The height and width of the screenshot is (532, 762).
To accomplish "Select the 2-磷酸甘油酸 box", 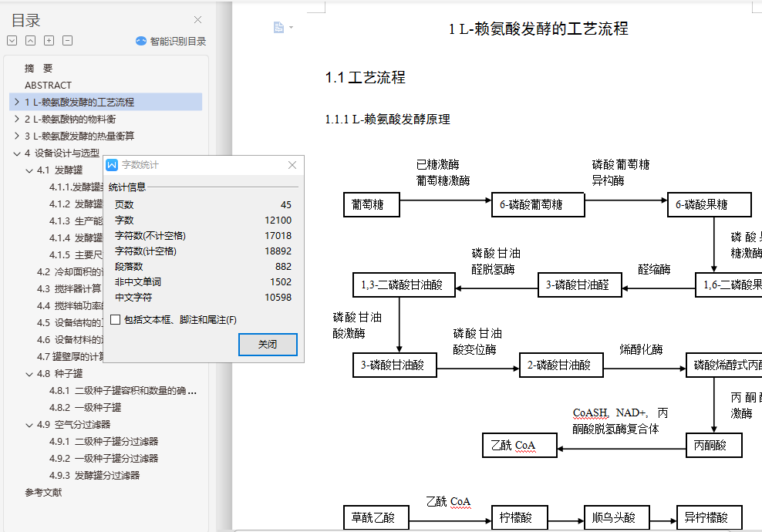I will click(x=561, y=365).
